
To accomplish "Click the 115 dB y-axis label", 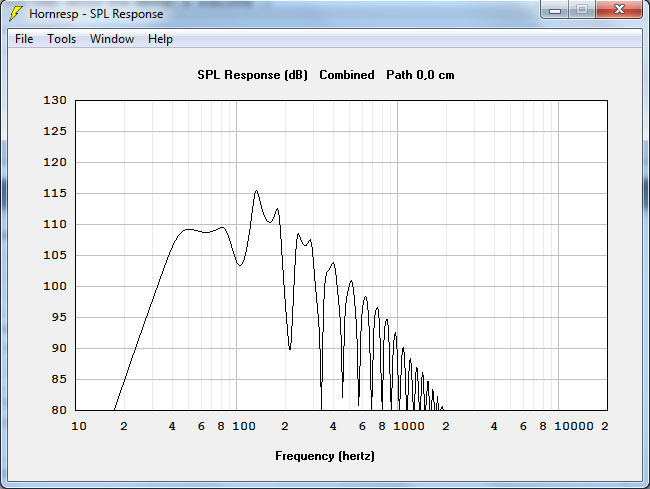I will pyautogui.click(x=55, y=193).
